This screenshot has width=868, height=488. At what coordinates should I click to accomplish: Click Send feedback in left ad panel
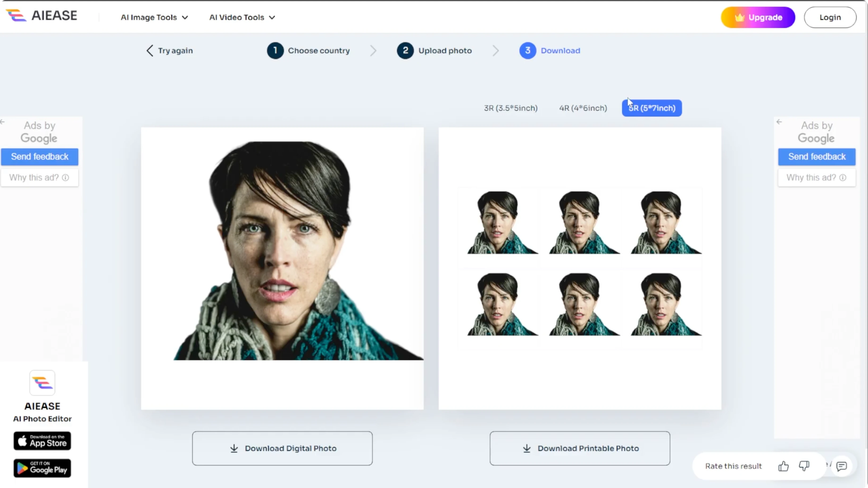[39, 157]
